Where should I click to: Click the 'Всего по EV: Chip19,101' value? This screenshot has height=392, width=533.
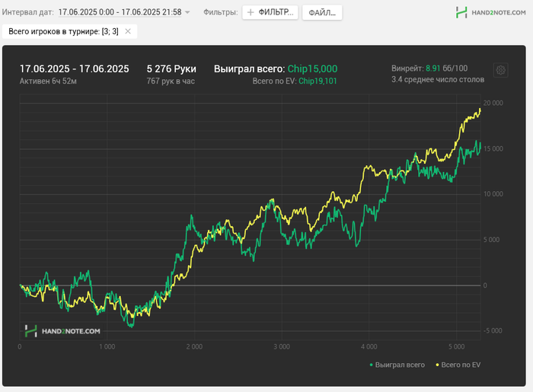click(x=295, y=81)
